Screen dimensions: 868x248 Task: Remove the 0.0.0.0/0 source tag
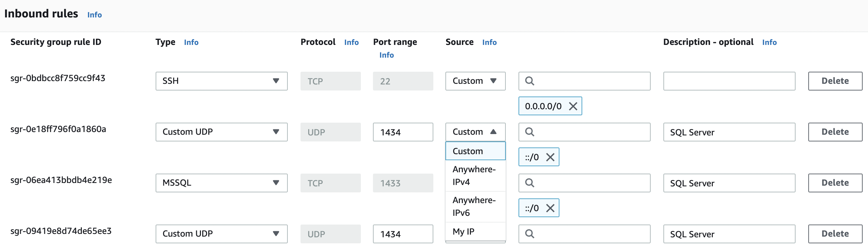573,106
